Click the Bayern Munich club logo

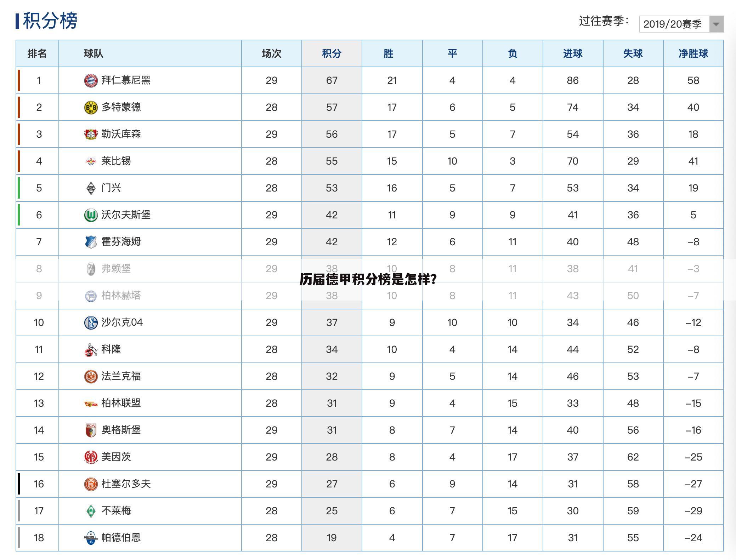tap(91, 81)
